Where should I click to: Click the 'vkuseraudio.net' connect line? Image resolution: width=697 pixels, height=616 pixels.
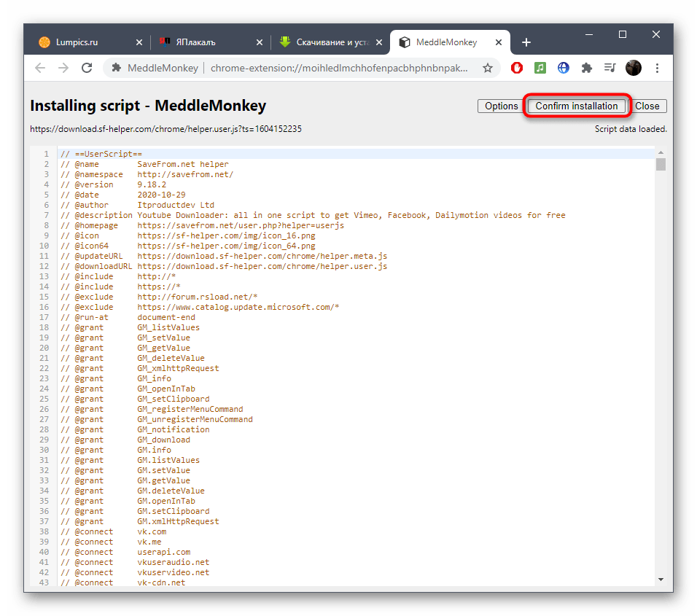[174, 563]
